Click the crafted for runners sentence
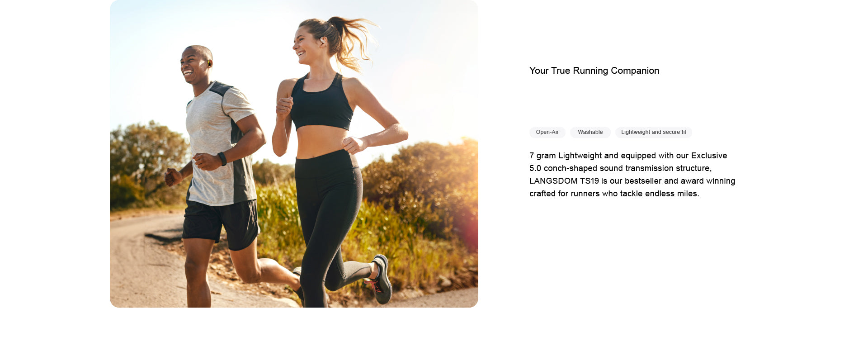 tap(614, 194)
